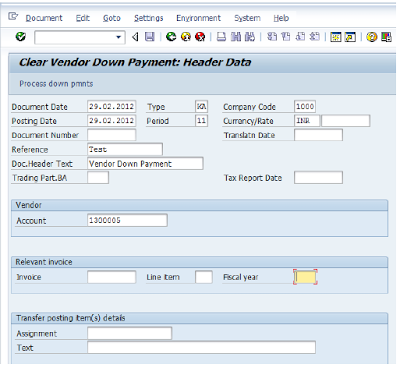The width and height of the screenshot is (400, 371).
Task: Click the highlighted Fiscal year field
Action: [305, 277]
